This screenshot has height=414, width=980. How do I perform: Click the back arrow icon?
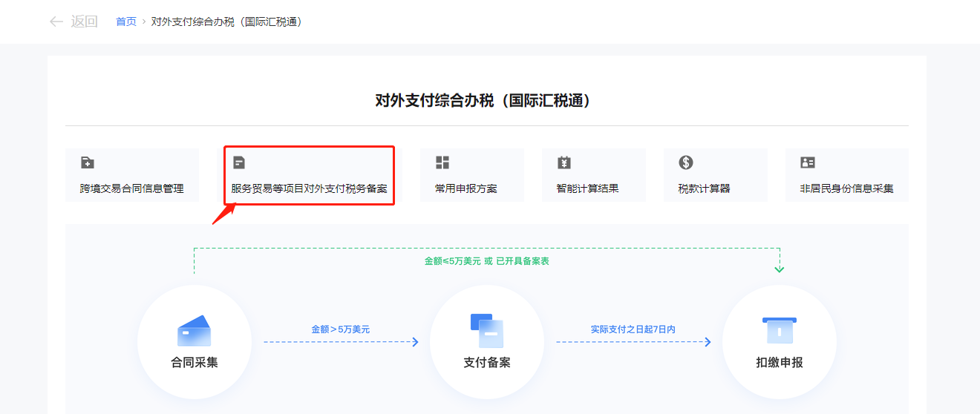[56, 22]
